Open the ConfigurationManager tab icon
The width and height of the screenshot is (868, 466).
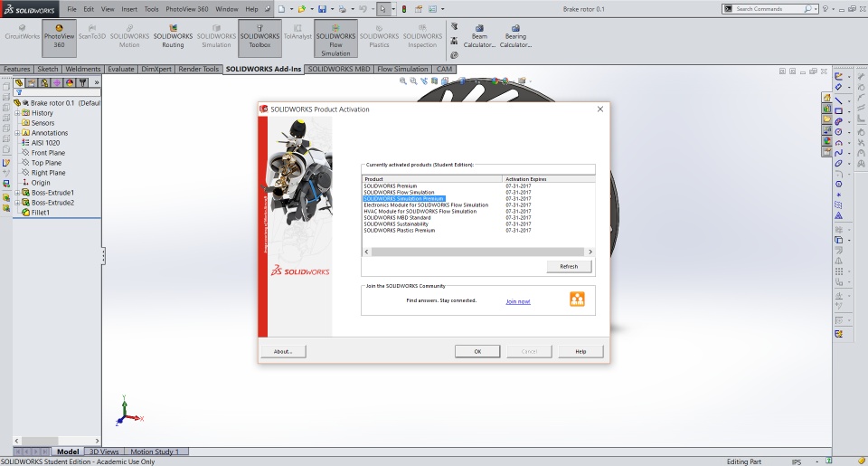click(44, 82)
